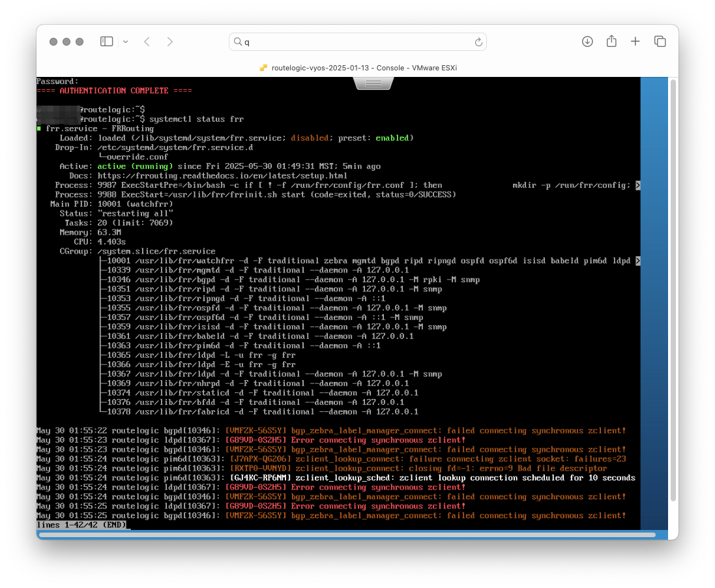Click the 10346 bgpd process row

pyautogui.click(x=293, y=280)
